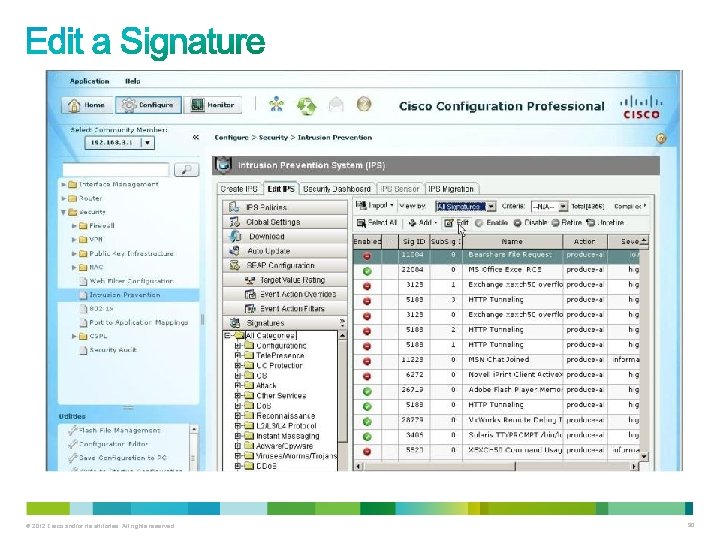
Task: Toggle enabled status of Adobe Flash Player row
Action: 367,391
